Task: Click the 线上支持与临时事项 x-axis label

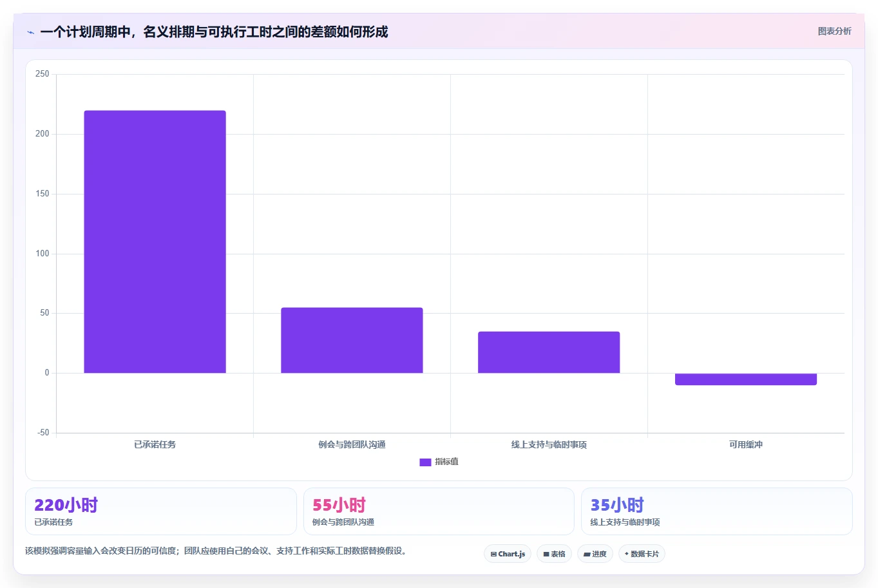Action: click(x=549, y=444)
